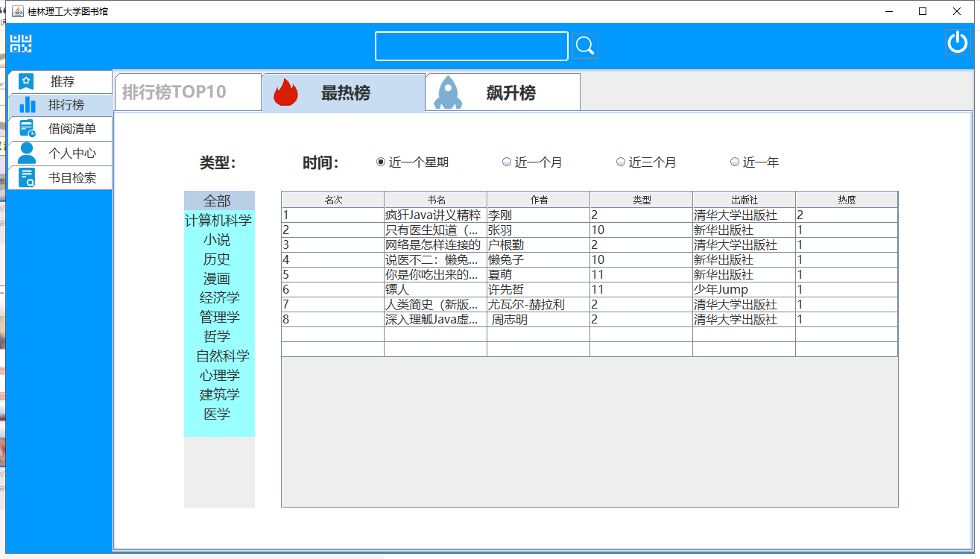Open the 推荐 sidebar menu
This screenshot has height=559, width=980.
pos(60,82)
